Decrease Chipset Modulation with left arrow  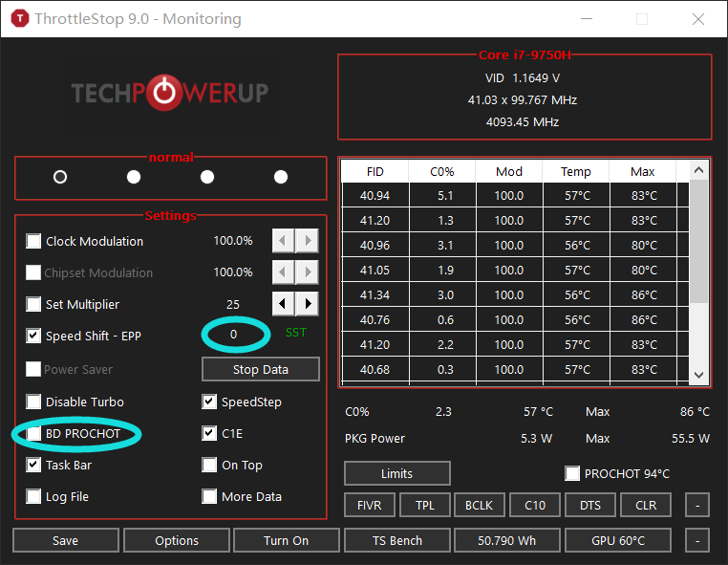pyautogui.click(x=283, y=272)
